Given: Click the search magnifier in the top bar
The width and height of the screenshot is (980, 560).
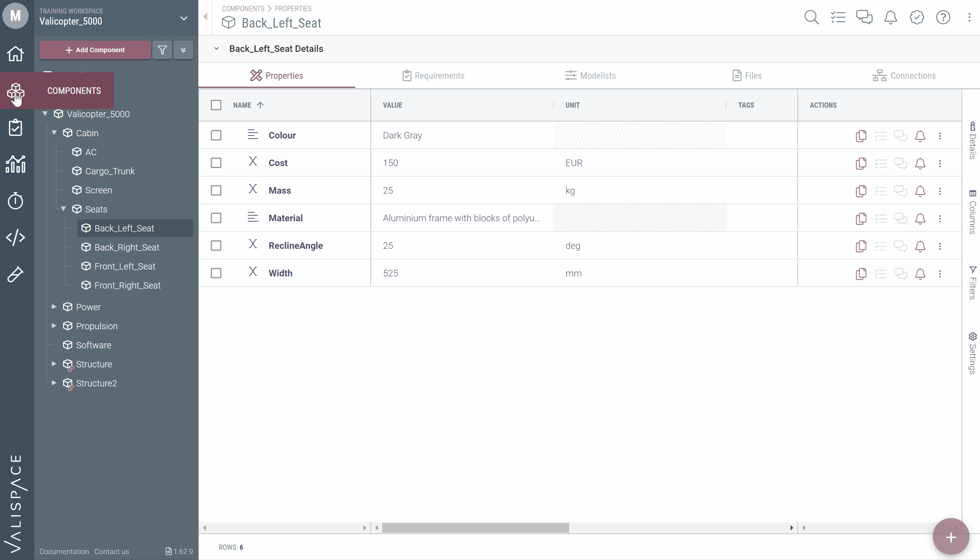Looking at the screenshot, I should point(811,17).
